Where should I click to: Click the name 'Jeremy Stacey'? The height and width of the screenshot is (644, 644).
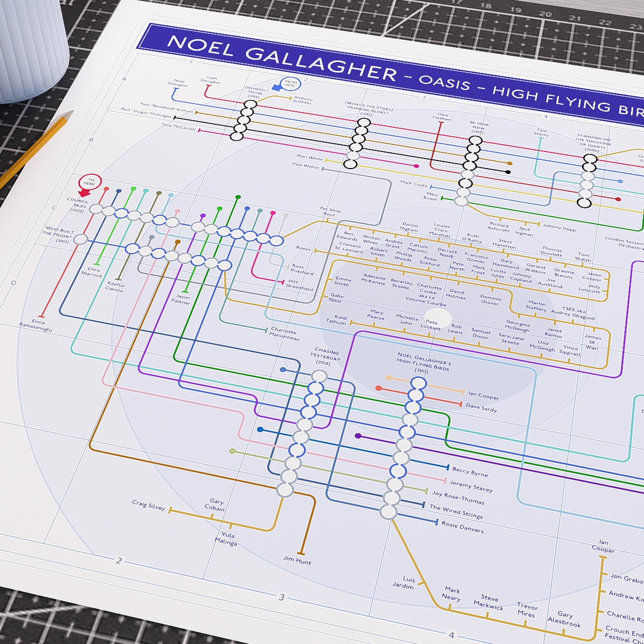471,486
